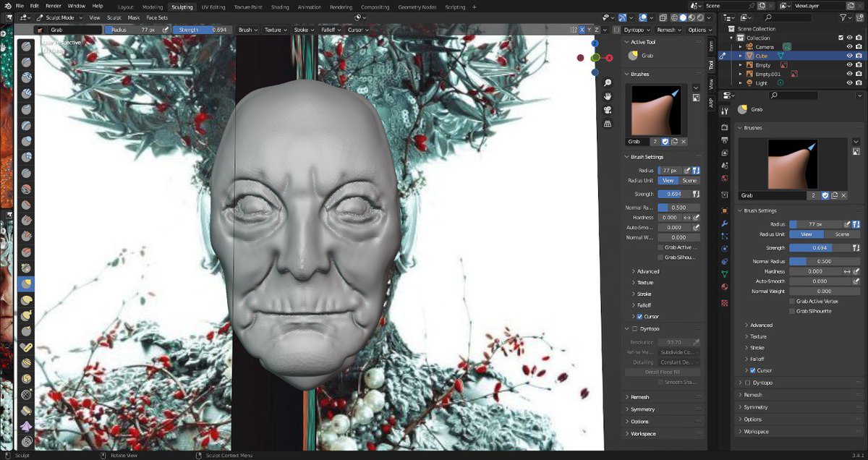Hide Camera in viewport via eye icon

click(x=850, y=46)
